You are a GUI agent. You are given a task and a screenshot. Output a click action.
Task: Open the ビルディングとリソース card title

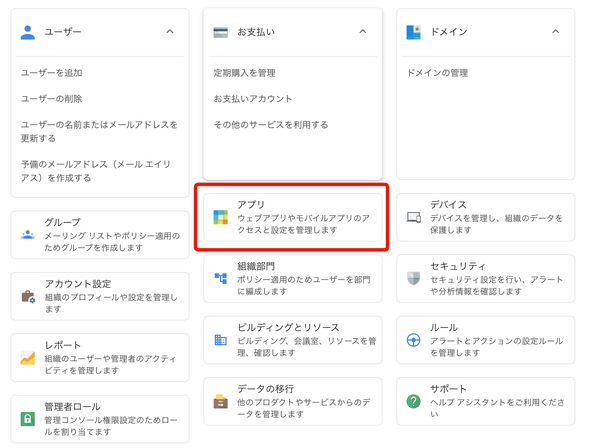[288, 327]
